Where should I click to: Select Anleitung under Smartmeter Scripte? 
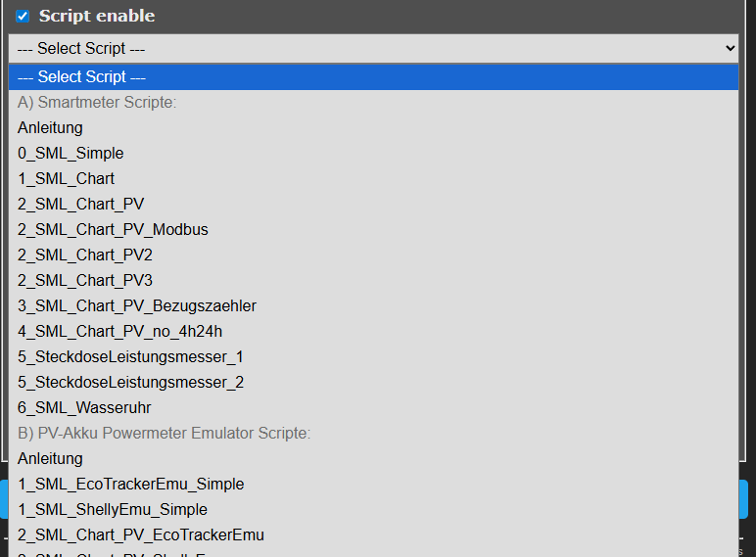point(50,127)
